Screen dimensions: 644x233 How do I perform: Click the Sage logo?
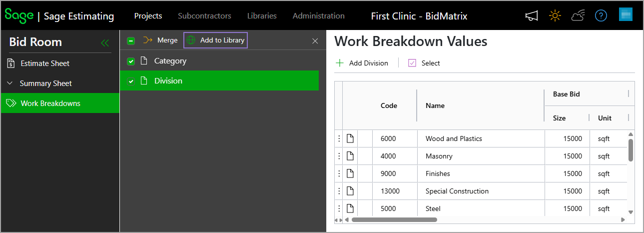(19, 15)
